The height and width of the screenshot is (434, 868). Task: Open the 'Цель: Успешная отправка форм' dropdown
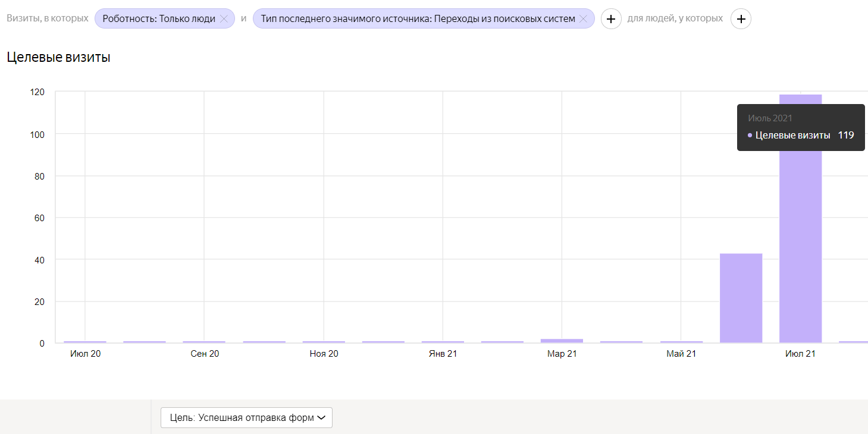pyautogui.click(x=246, y=417)
